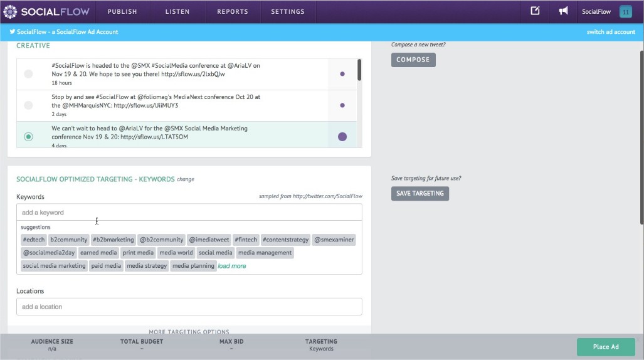
Task: Click the switch ad account link
Action: (611, 31)
